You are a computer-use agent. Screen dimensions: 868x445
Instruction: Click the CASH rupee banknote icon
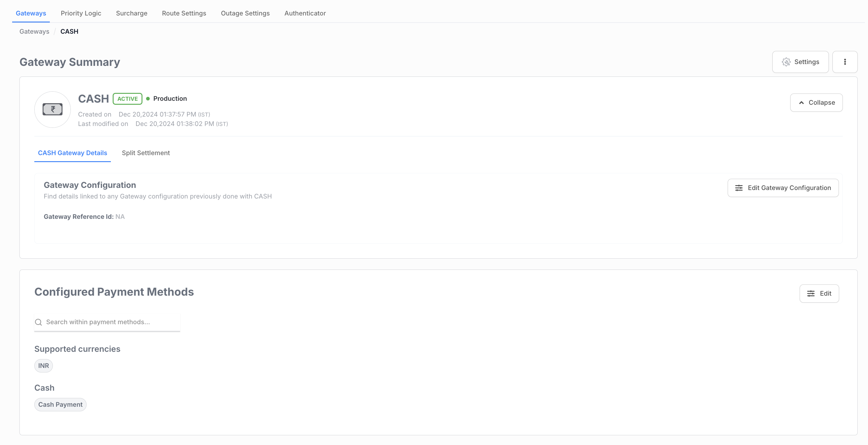click(53, 110)
